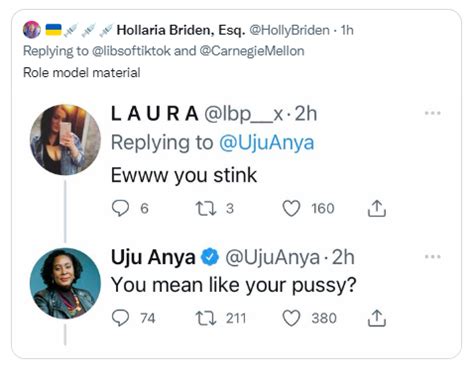The width and height of the screenshot is (474, 368).
Task: Open more options on LAURA's tweet
Action: (x=433, y=113)
